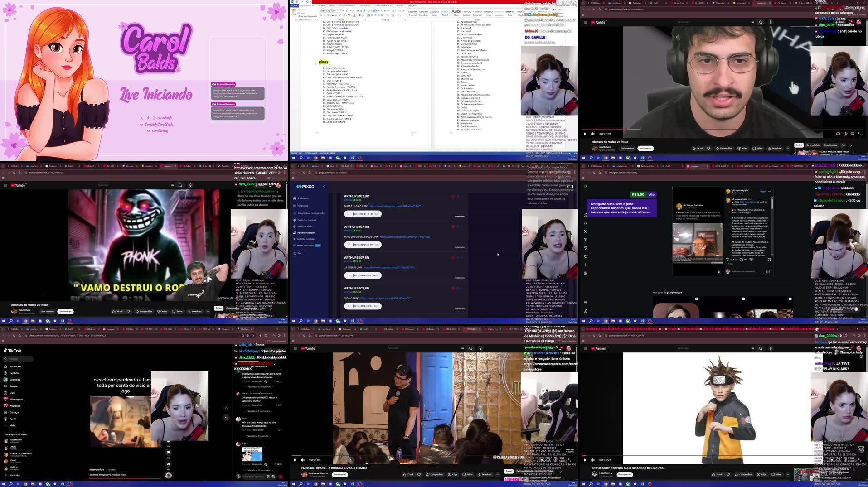Open the TikTok LIVE section
Image resolution: width=868 pixels, height=487 pixels.
tap(12, 393)
